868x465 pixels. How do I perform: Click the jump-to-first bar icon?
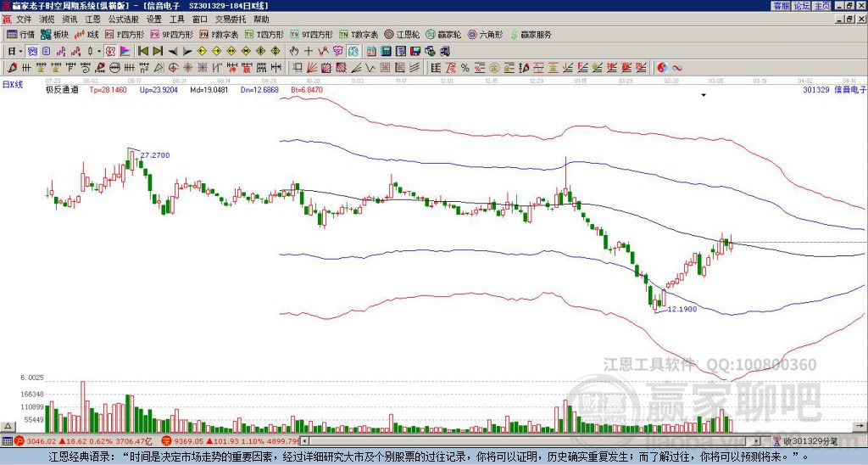coord(142,52)
